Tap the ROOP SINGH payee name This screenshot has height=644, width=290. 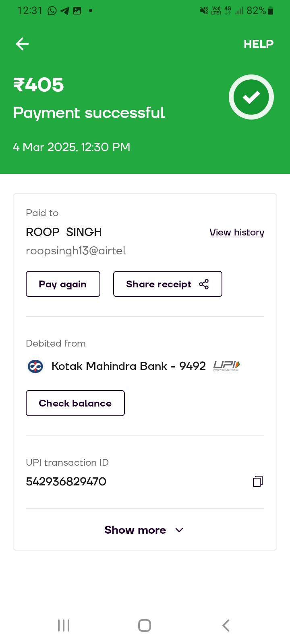point(64,232)
